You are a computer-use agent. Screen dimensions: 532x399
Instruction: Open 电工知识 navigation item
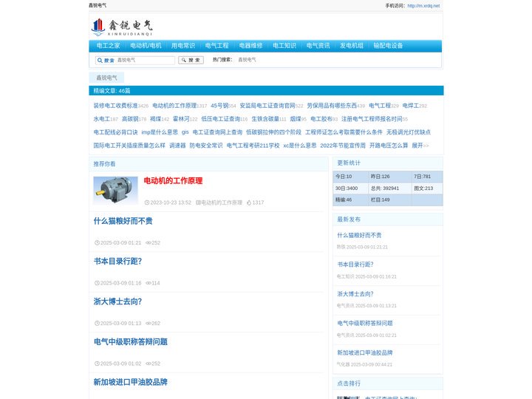click(x=284, y=46)
